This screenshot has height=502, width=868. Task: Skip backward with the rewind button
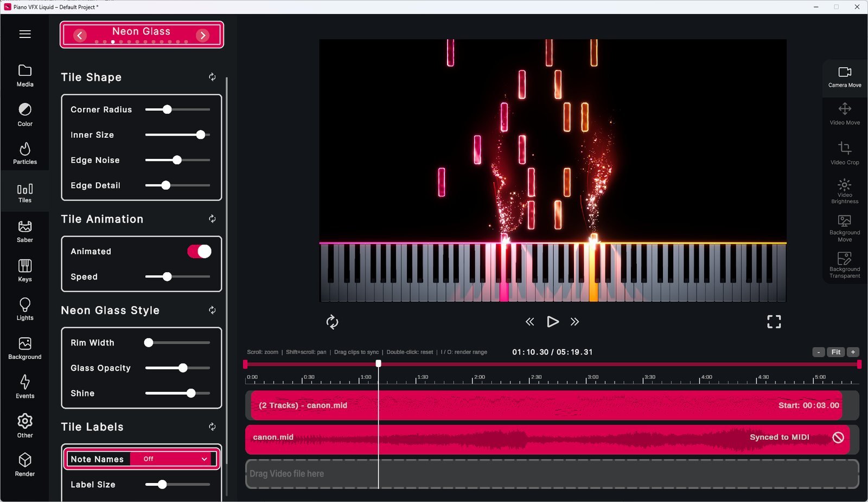[x=530, y=321]
